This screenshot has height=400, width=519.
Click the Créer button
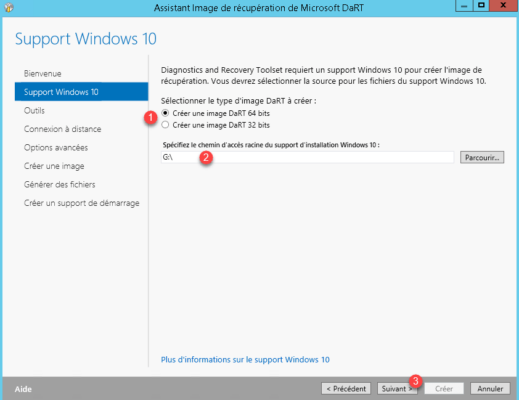444,389
